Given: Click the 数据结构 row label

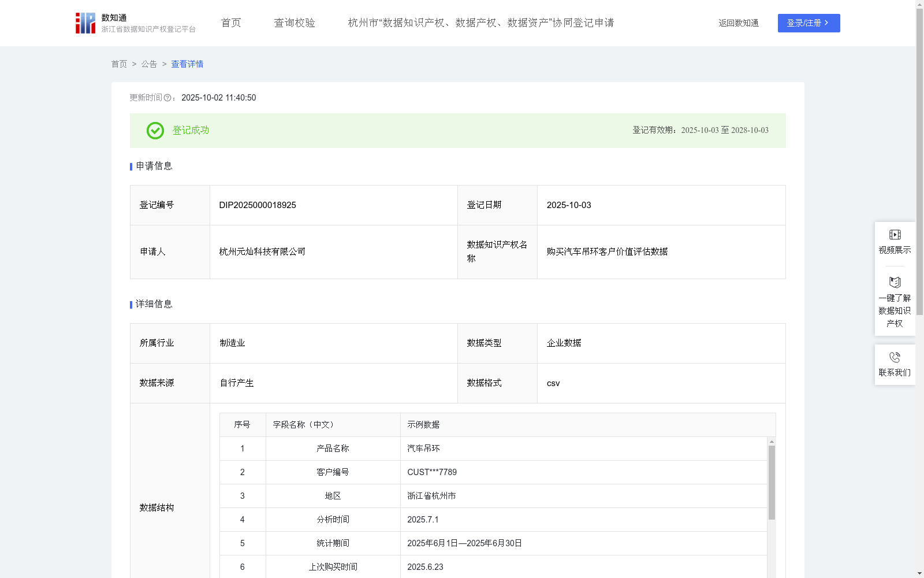Looking at the screenshot, I should tap(157, 508).
